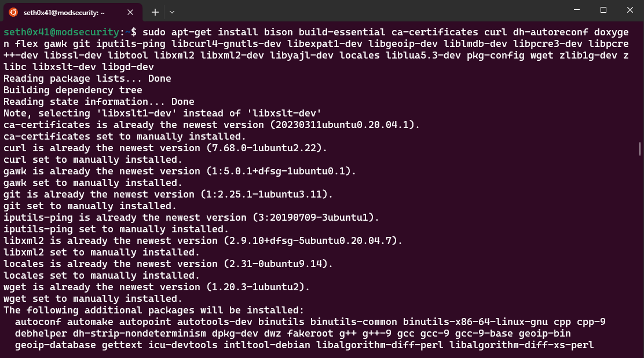Viewport: 644px width, 358px height.
Task: Open a new terminal tab with the plus icon
Action: (155, 12)
